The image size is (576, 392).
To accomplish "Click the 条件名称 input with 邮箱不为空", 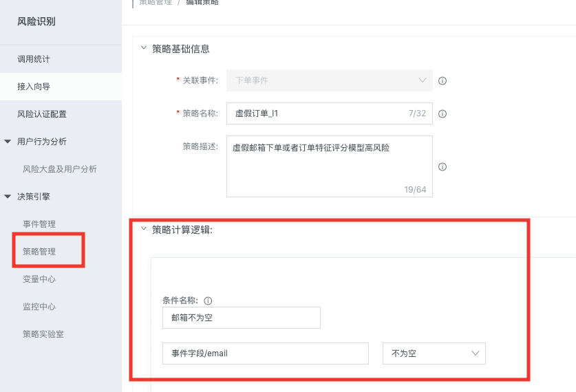I will coord(241,318).
